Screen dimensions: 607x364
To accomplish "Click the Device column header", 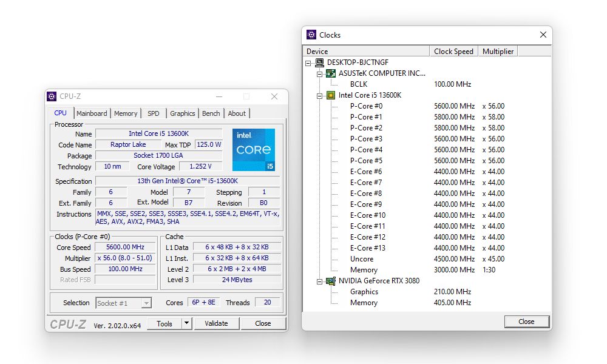I will tap(366, 51).
